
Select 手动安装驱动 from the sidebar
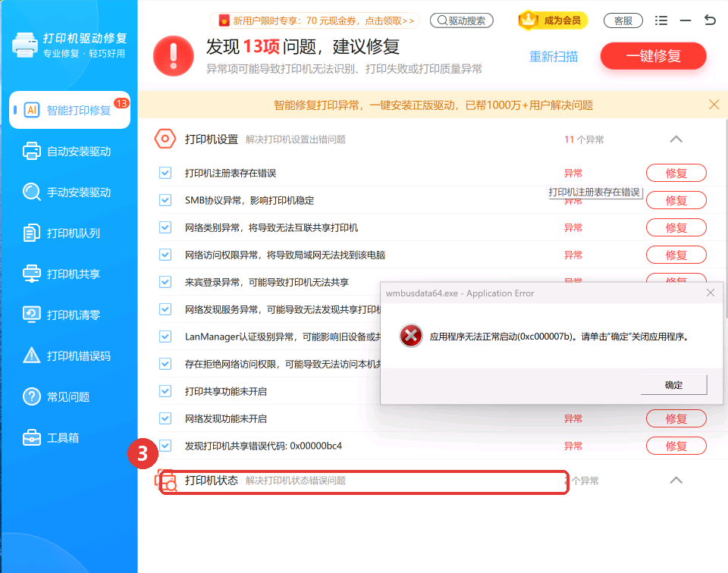click(x=70, y=192)
